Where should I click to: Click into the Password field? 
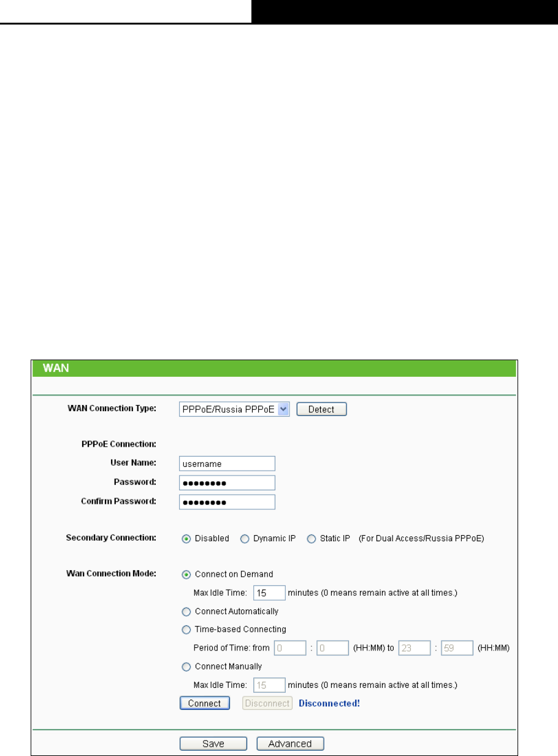coord(227,483)
